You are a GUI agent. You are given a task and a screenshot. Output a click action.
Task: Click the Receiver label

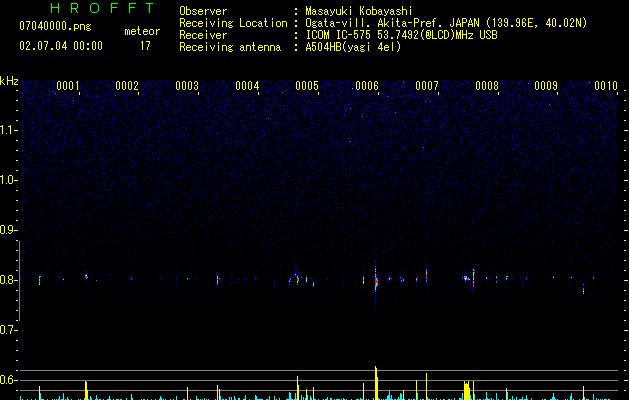coord(203,35)
